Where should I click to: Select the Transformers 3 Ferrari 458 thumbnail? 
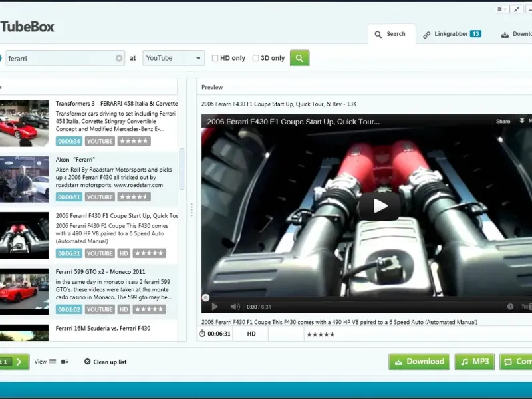point(24,123)
